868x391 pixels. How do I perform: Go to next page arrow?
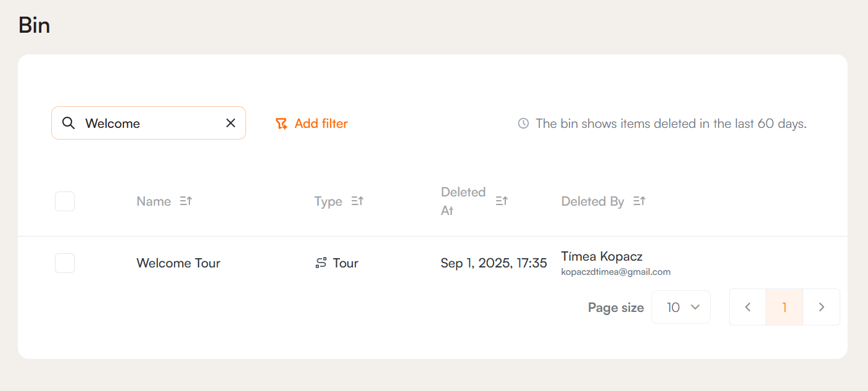click(821, 307)
